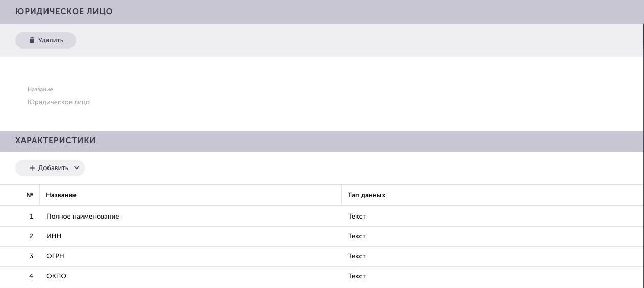Screen dimensions: 644x288
Task: Click the Текст data type for ИНН
Action: (357, 236)
